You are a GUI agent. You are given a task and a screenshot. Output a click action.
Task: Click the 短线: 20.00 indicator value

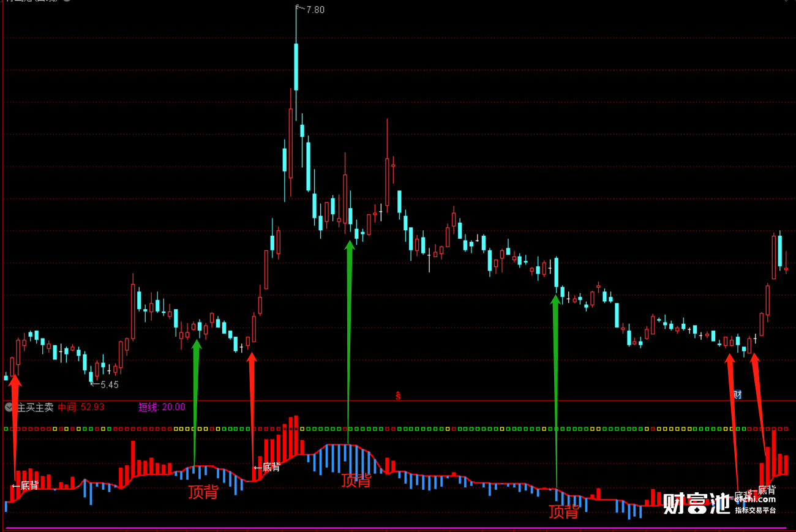(162, 407)
